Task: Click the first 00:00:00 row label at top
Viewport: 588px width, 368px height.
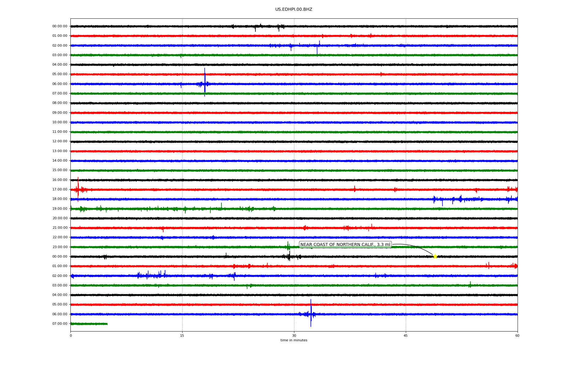Action: pyautogui.click(x=60, y=26)
